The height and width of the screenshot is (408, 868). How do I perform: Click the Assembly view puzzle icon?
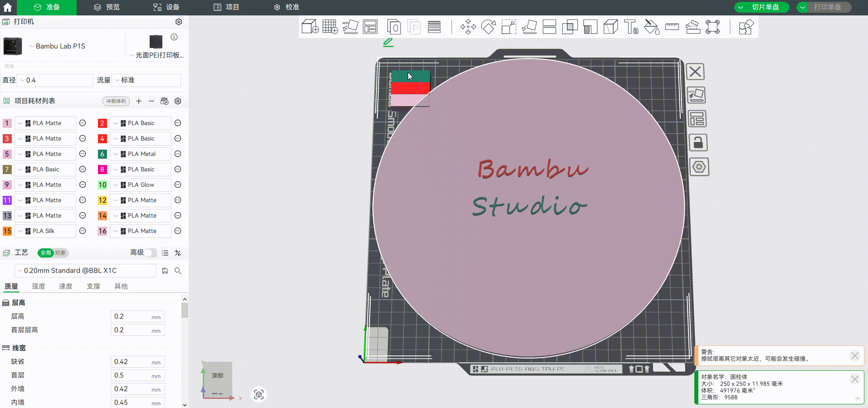click(746, 27)
